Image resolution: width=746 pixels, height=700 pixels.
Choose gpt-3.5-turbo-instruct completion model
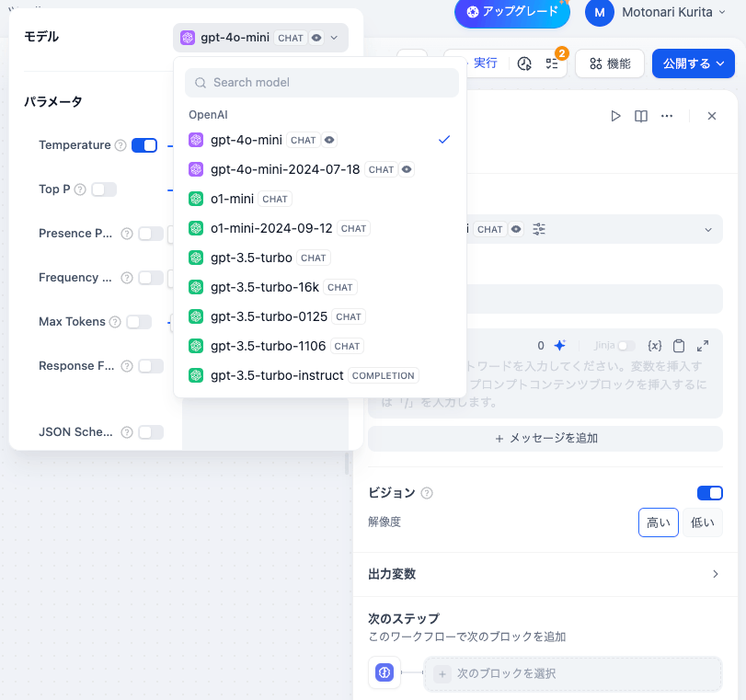click(x=320, y=376)
